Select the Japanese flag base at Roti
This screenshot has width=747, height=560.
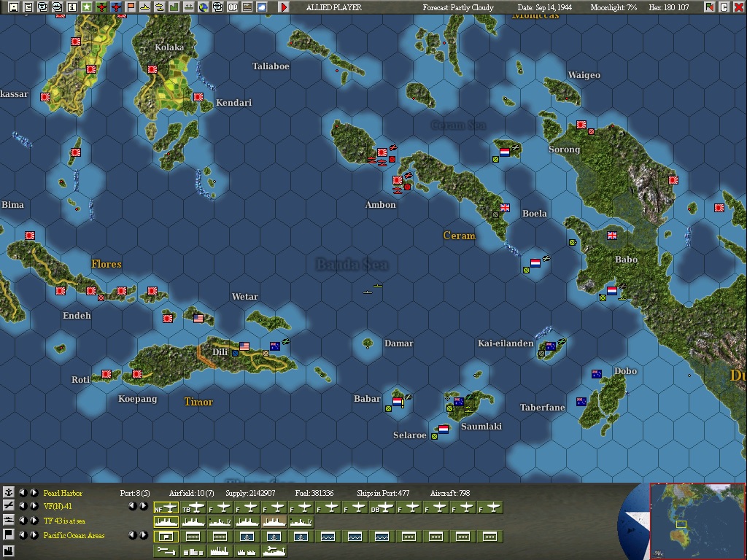(x=107, y=374)
